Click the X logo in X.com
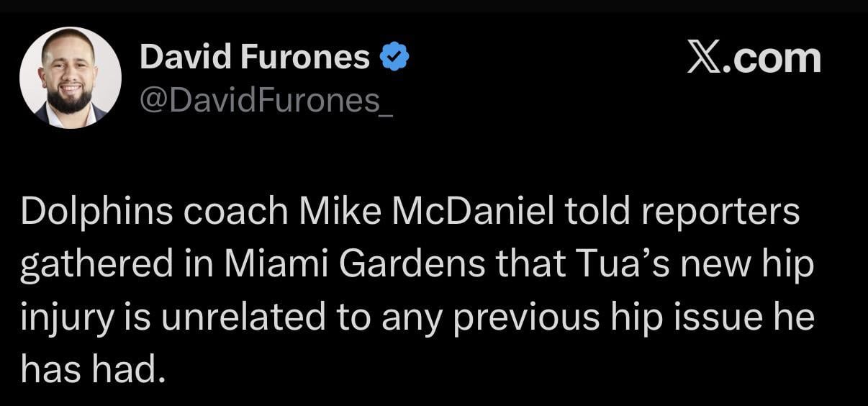Viewport: 868px width, 406px height. click(x=704, y=59)
